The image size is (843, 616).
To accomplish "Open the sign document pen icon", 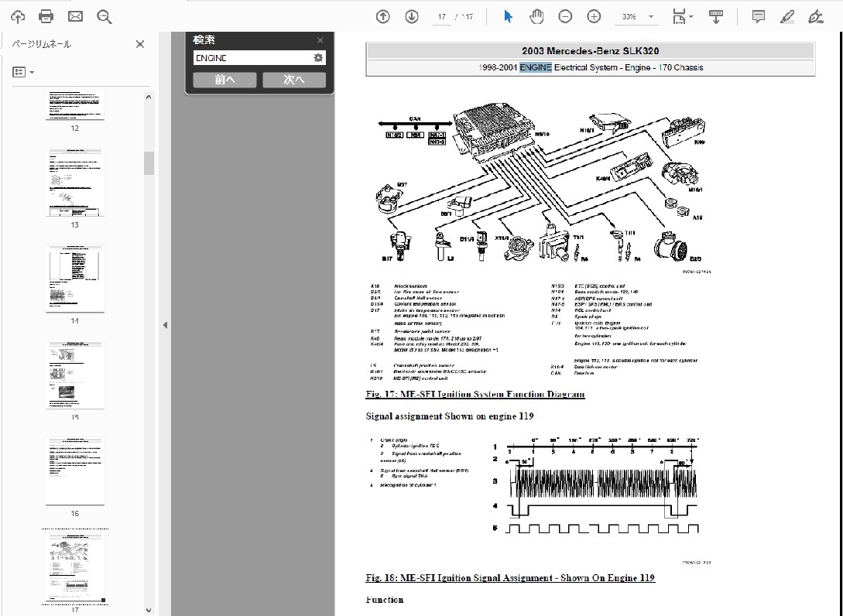I will [816, 17].
